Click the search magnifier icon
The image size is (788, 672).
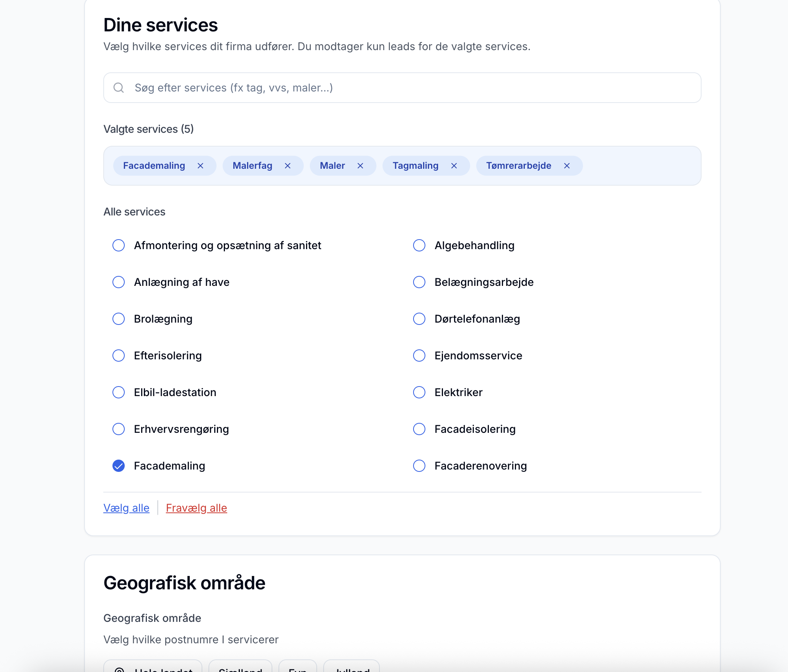click(x=119, y=88)
